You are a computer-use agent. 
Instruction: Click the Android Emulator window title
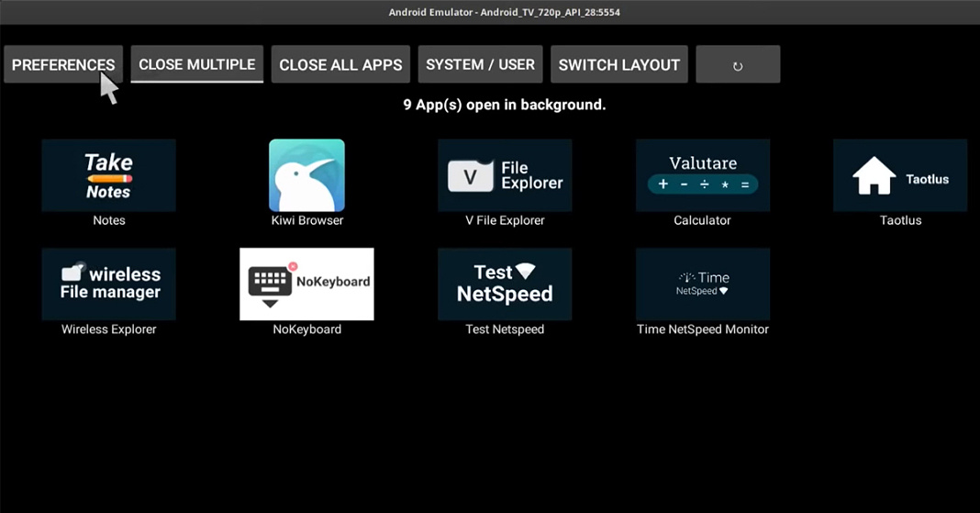pos(505,12)
